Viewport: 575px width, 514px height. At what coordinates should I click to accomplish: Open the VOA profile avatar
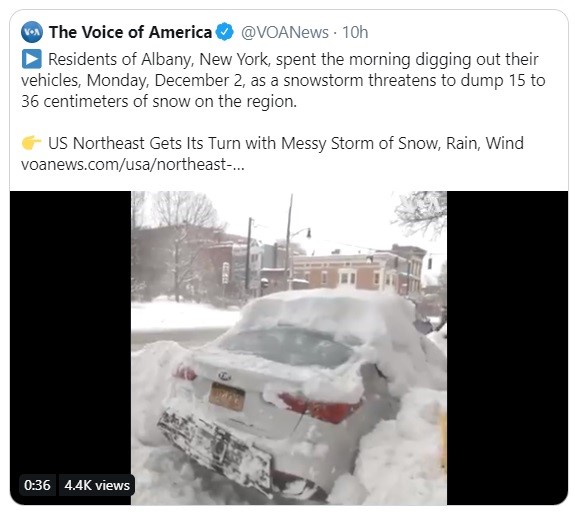pyautogui.click(x=32, y=32)
